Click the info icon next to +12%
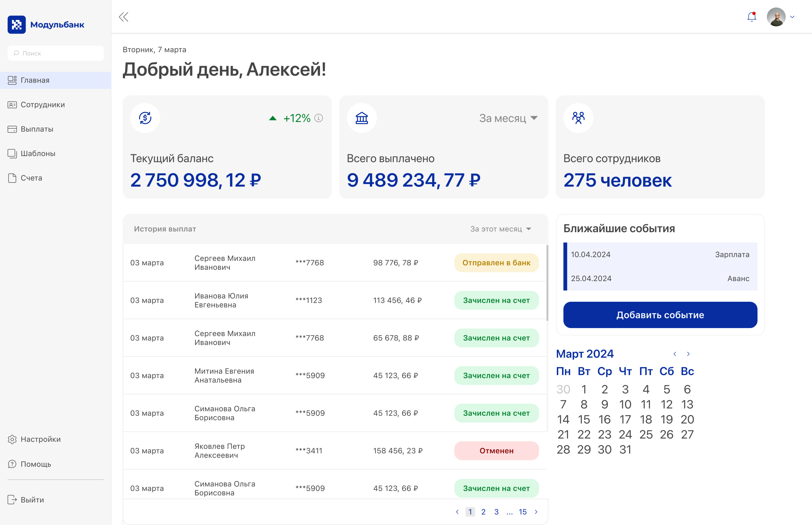Screen dimensions: 812x525 [318, 118]
